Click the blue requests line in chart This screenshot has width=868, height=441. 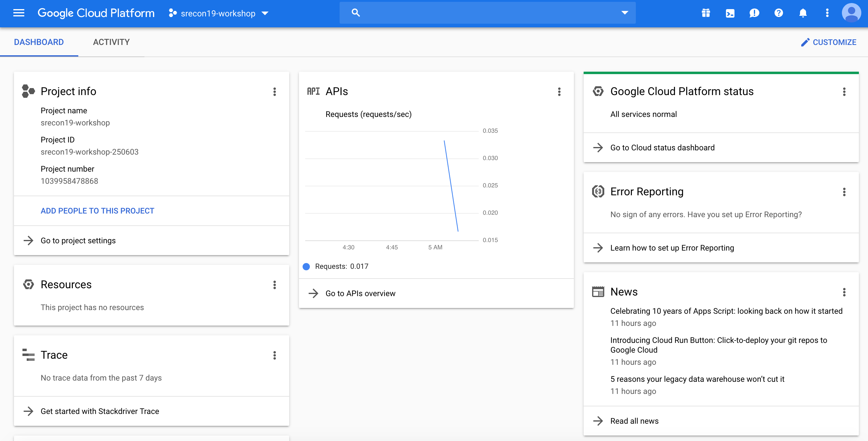coord(451,186)
